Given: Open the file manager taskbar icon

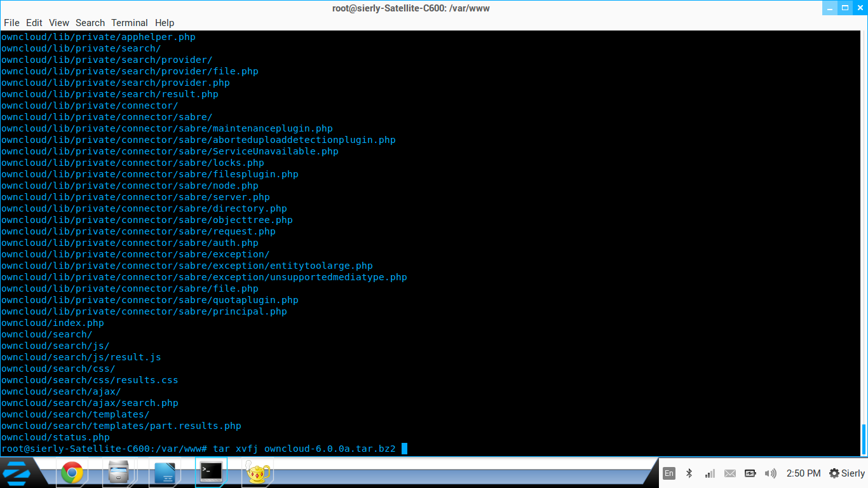Looking at the screenshot, I should 119,473.
